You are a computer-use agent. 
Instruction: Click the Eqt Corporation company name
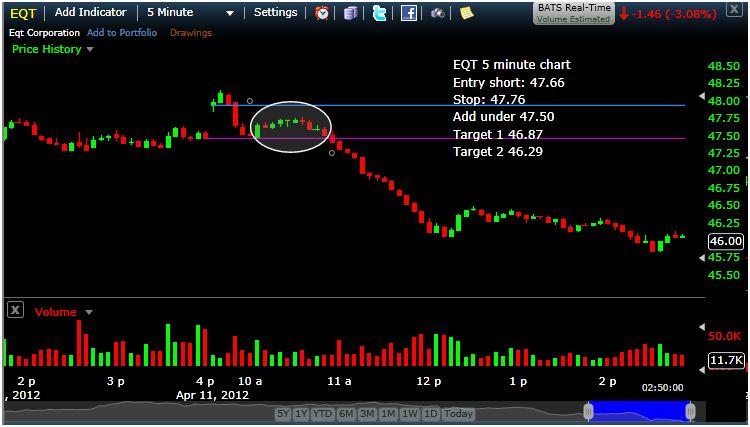[x=44, y=33]
